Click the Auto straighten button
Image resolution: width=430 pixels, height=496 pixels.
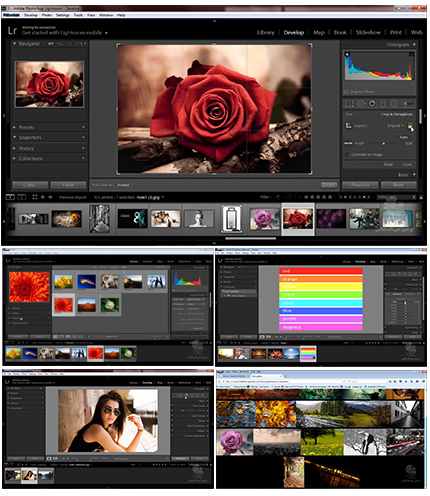click(404, 137)
